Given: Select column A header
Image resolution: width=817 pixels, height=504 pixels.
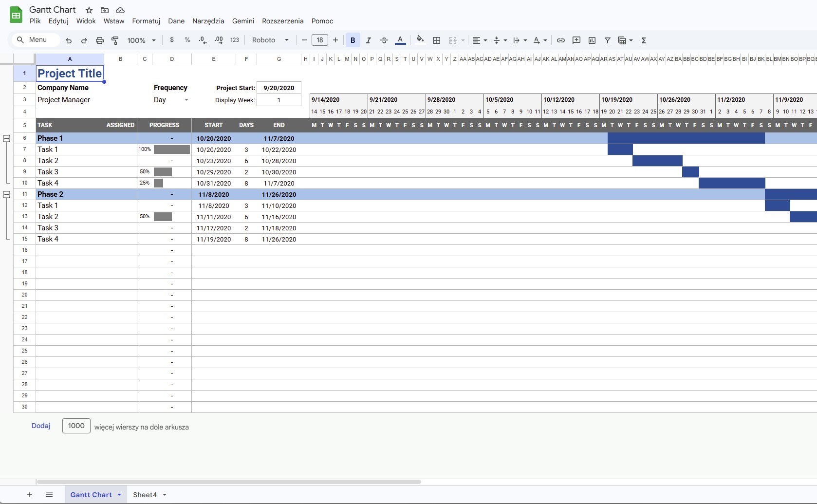Looking at the screenshot, I should coord(70,59).
